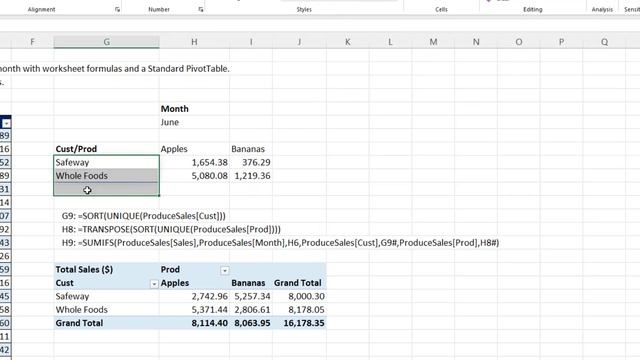Open Prod filter dropdown in PivotTable
Screen dimensions: 640x360
pos(224,270)
